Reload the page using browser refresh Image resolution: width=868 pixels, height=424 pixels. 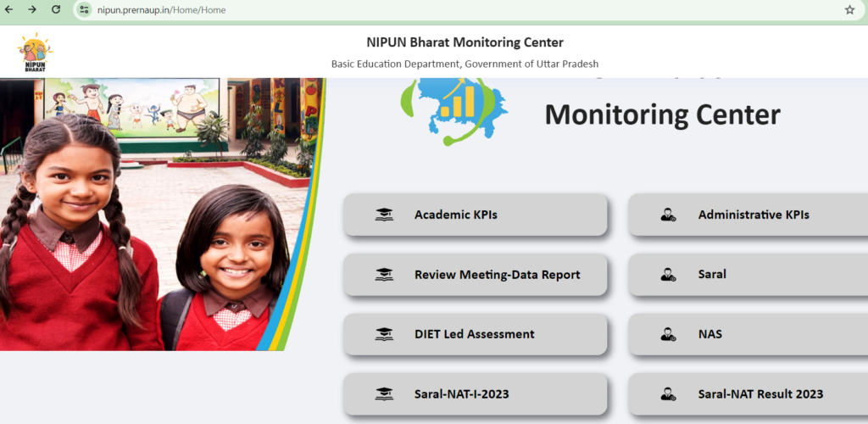[56, 10]
